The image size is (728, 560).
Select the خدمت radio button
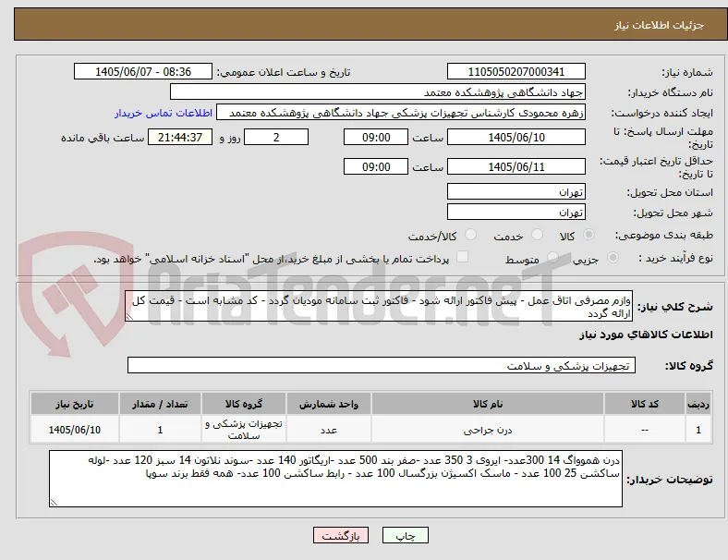537,235
